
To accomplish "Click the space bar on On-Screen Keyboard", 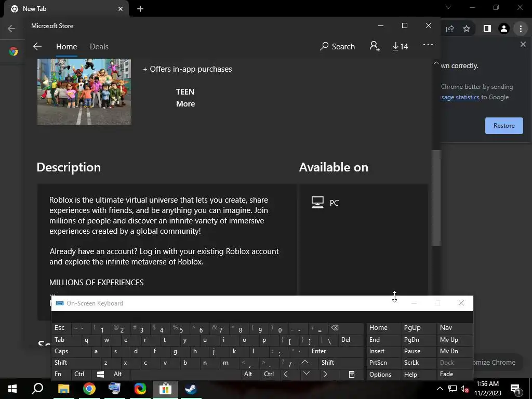I will tap(185, 374).
